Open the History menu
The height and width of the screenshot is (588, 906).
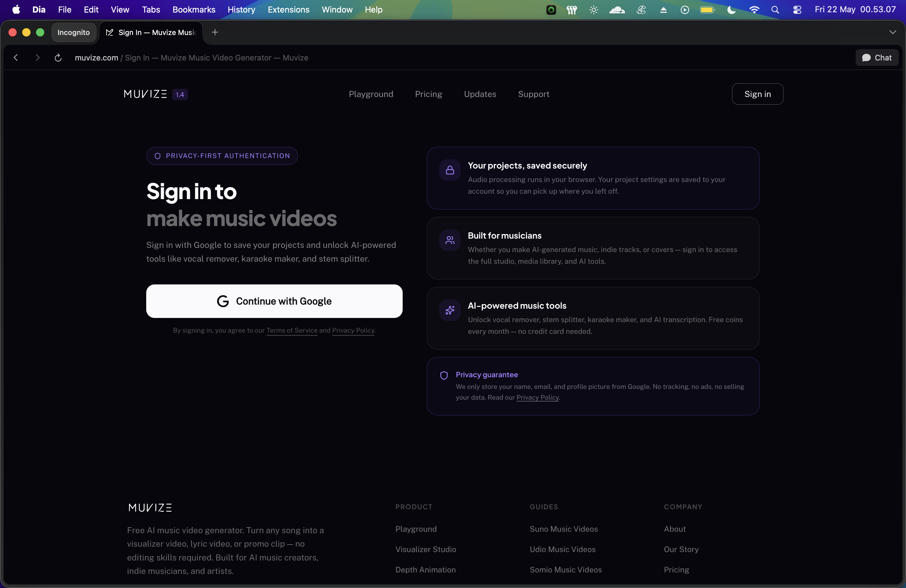coord(241,10)
